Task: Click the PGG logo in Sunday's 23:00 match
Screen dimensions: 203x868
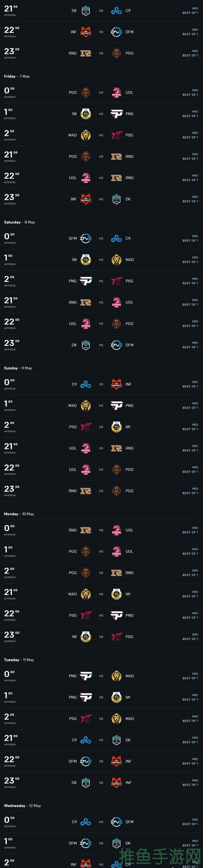Action: coord(117,491)
